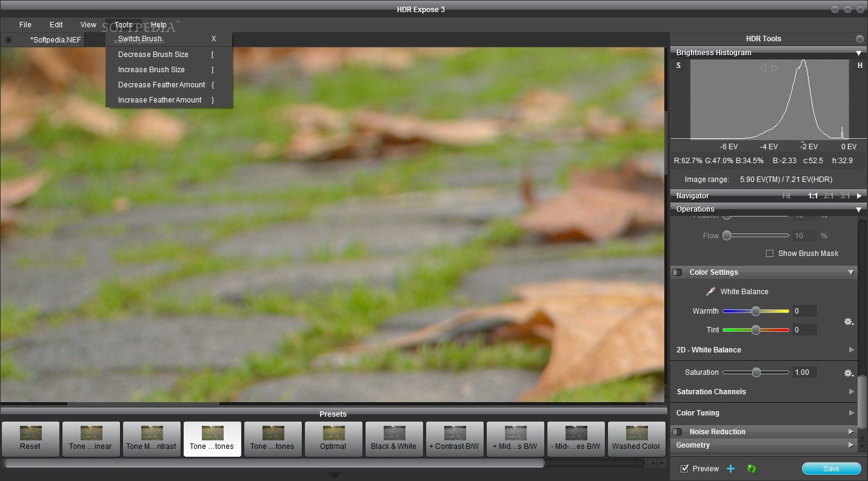Choose Decrease Brush Size menu entry
Viewport: 868px width, 481px height.
tap(169, 55)
